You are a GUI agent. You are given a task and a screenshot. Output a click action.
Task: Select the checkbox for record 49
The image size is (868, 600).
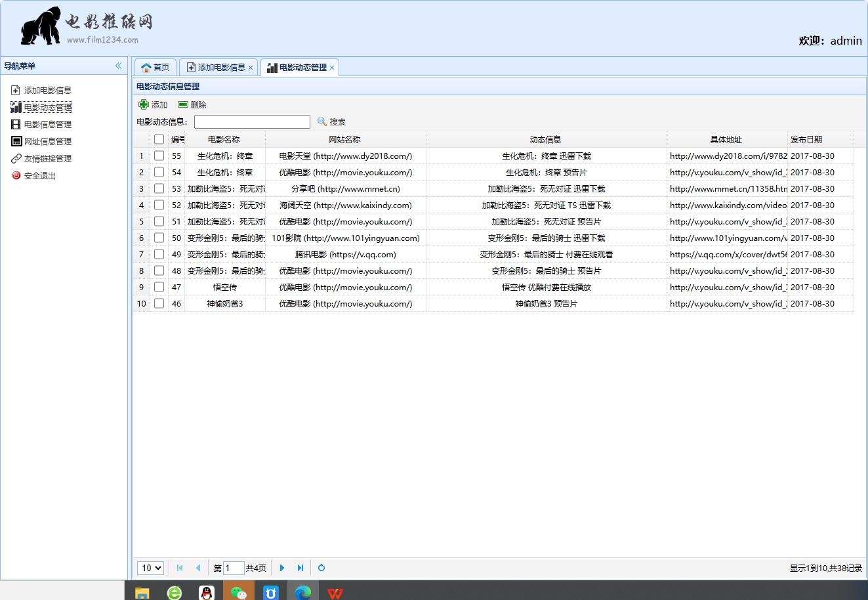click(x=159, y=255)
